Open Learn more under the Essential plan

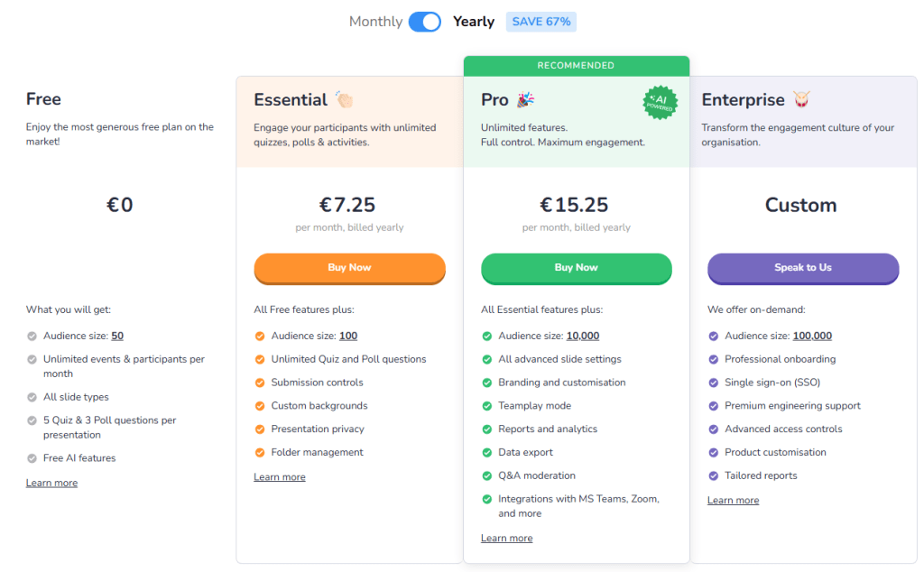pyautogui.click(x=280, y=477)
